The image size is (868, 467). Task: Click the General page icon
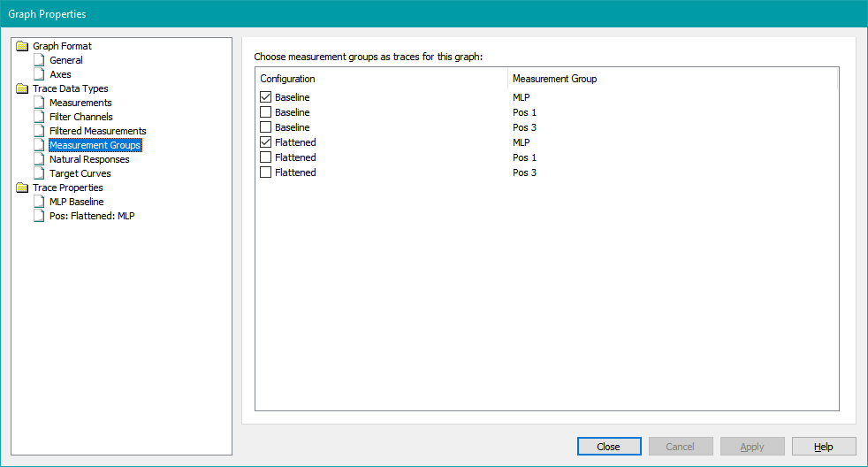tap(39, 60)
